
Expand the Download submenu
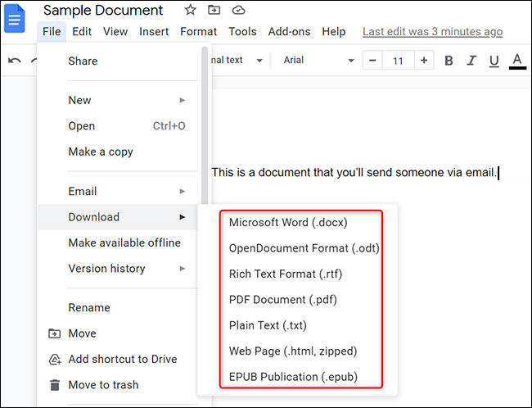pyautogui.click(x=118, y=217)
